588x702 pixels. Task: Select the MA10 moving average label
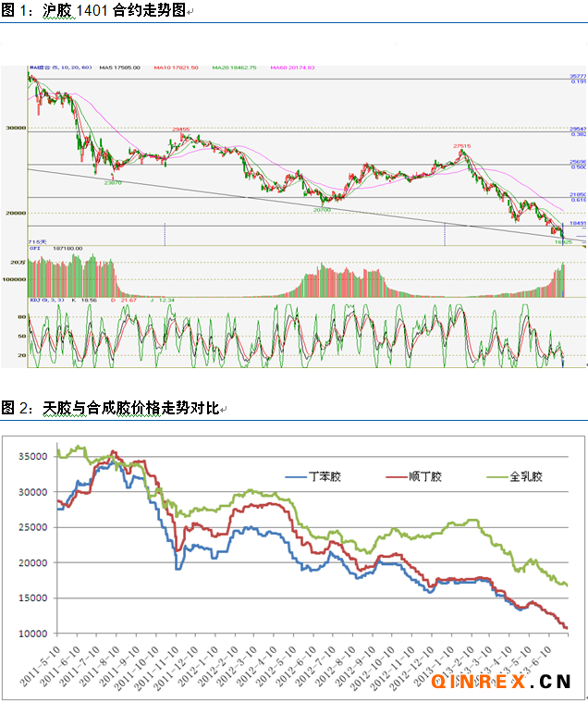[174, 68]
